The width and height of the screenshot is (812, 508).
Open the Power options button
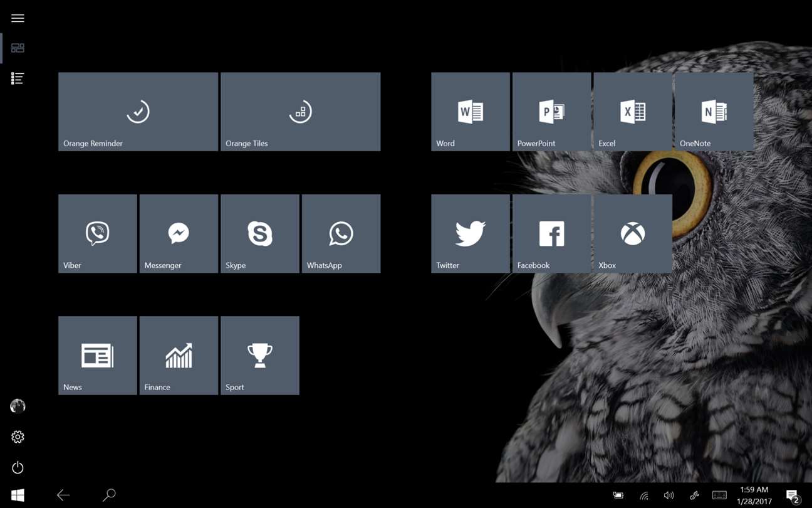click(x=18, y=468)
